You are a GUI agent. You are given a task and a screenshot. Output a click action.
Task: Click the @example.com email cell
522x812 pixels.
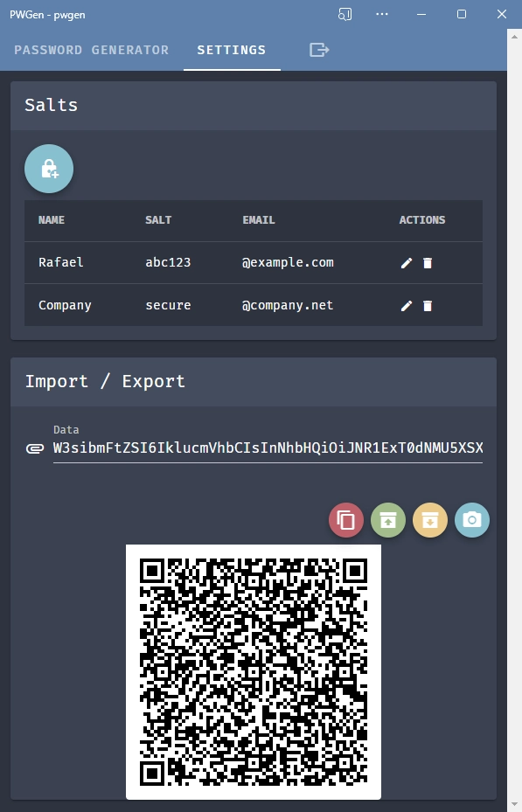(x=288, y=262)
